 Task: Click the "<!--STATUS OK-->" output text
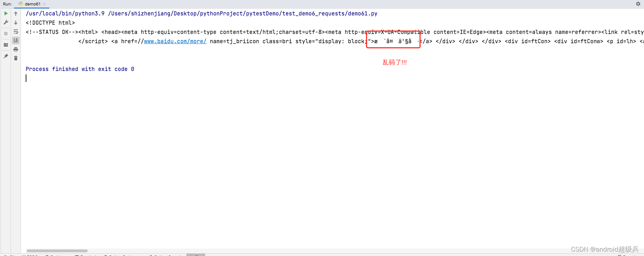pos(52,32)
